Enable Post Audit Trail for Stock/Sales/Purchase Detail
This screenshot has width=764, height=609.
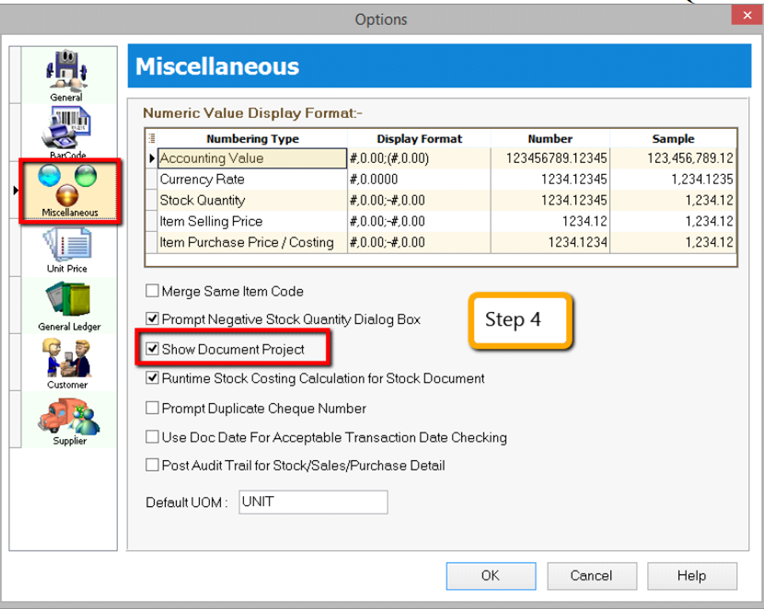(153, 466)
